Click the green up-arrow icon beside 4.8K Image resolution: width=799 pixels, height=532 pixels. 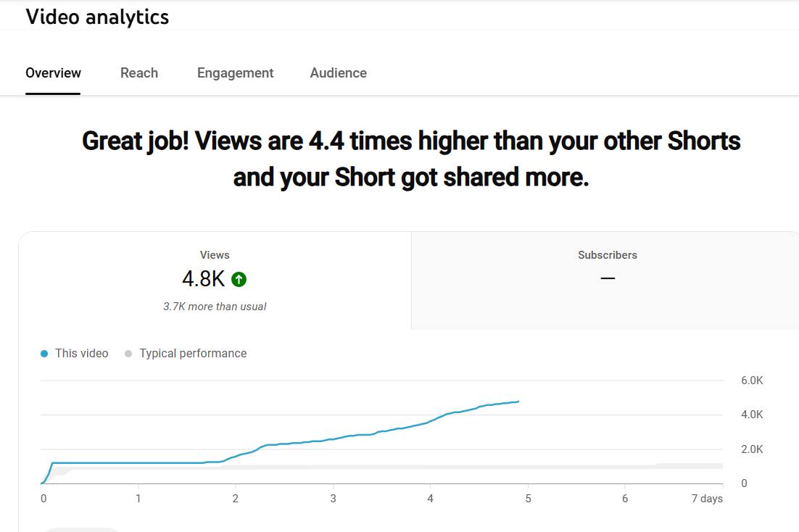(x=239, y=279)
